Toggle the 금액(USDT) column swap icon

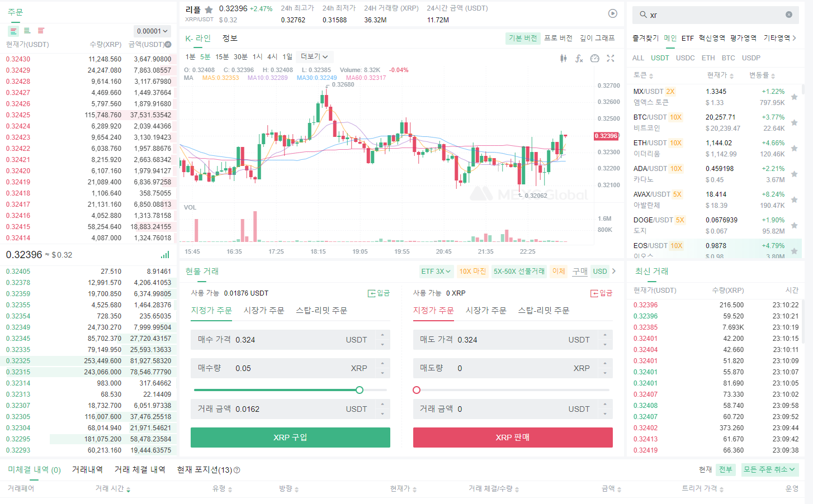click(x=168, y=45)
